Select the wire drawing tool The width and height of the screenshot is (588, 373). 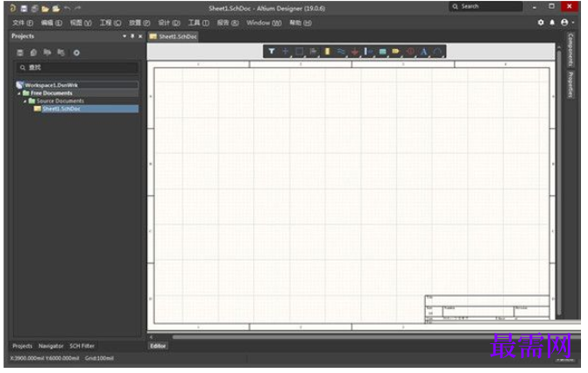coord(341,52)
